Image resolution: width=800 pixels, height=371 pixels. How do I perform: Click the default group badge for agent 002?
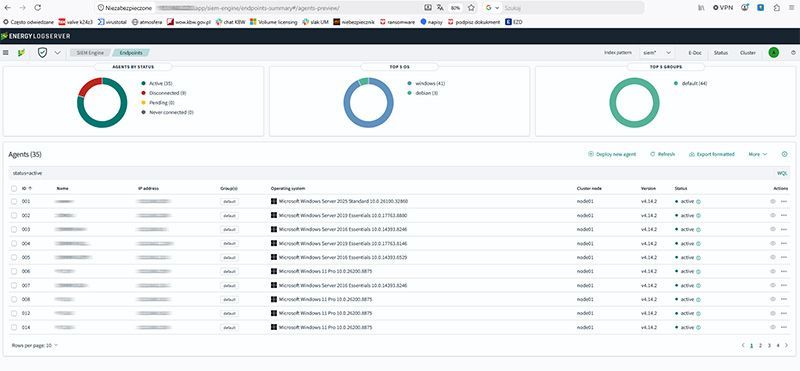tap(229, 215)
